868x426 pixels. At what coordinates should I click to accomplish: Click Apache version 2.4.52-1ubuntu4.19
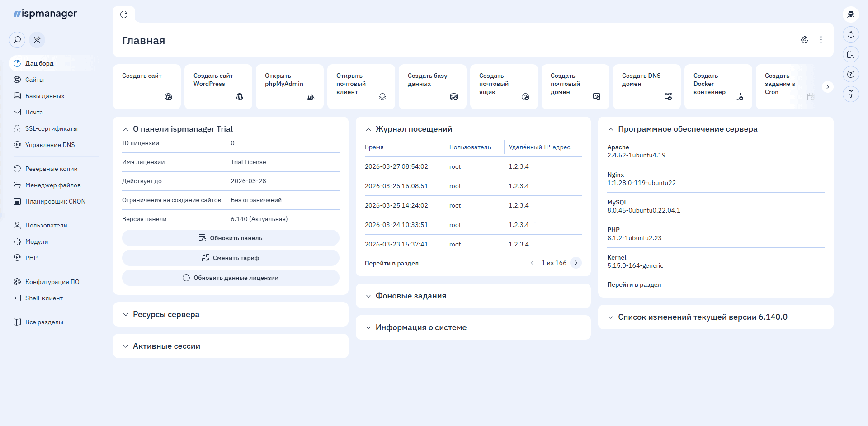point(636,155)
